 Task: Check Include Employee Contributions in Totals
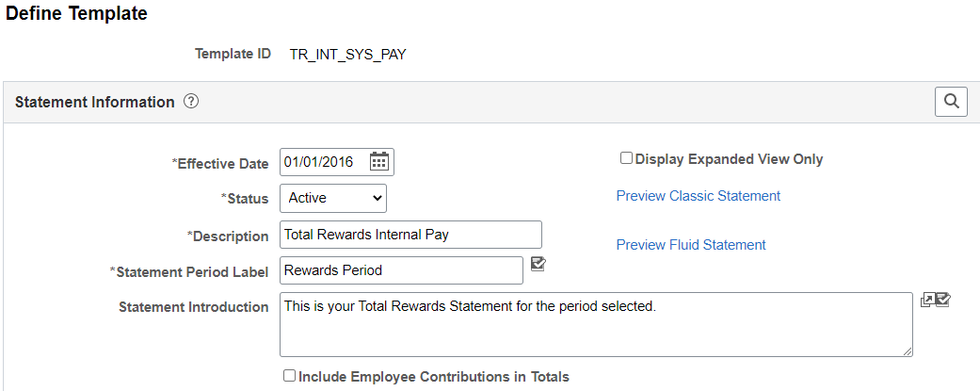coord(290,376)
